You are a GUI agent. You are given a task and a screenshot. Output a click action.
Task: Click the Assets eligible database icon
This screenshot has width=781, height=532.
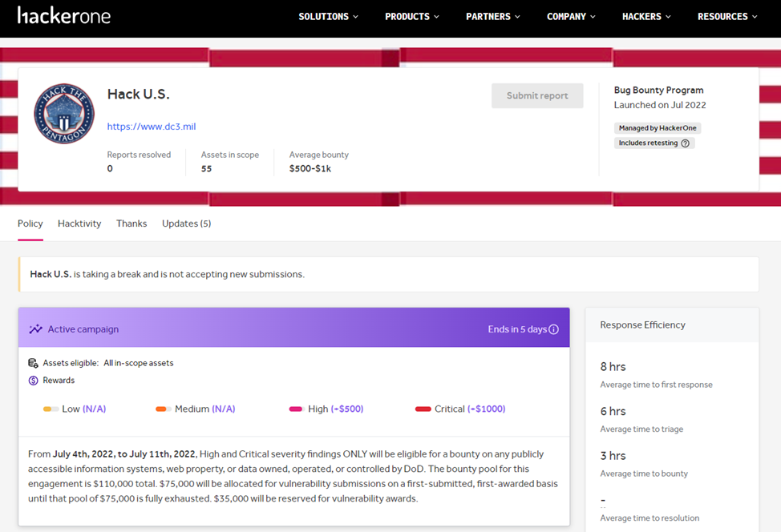33,363
